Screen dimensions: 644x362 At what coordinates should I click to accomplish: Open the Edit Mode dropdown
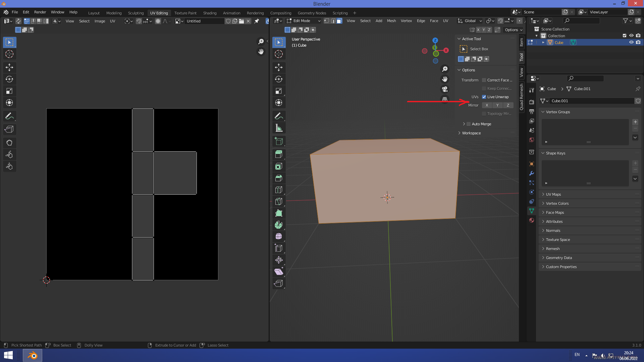click(304, 21)
